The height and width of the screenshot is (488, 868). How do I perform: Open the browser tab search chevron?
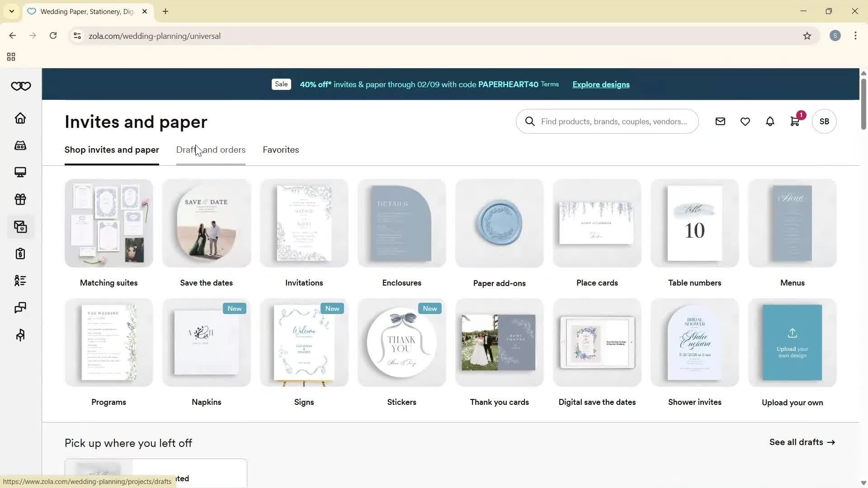tap(11, 11)
